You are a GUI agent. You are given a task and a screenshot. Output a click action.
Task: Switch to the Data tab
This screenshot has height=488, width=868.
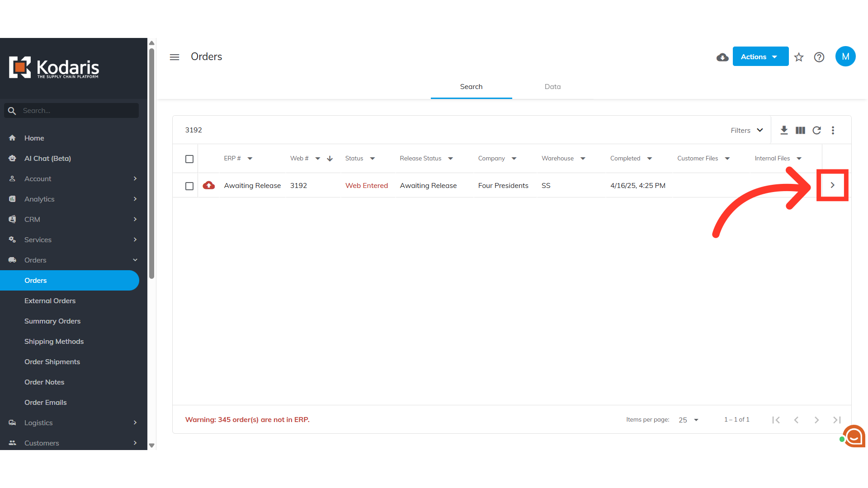552,87
